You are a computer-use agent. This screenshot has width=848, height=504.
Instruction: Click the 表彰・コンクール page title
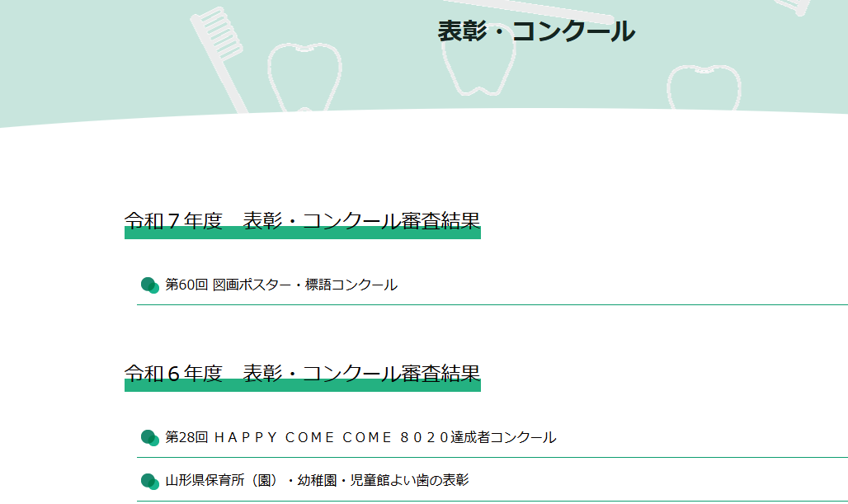click(536, 31)
